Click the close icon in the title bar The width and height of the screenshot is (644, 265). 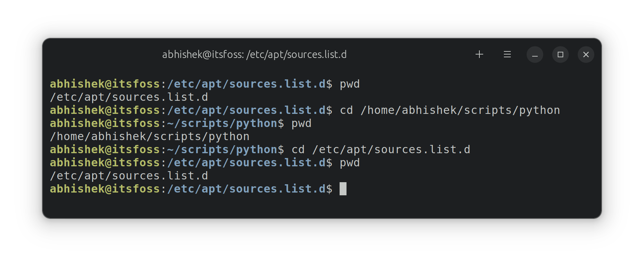point(586,54)
